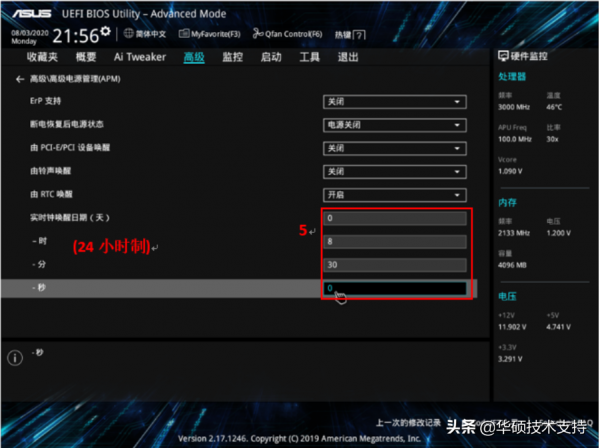The height and width of the screenshot is (448, 600).
Task: Select the 分 minutes input field
Action: (x=394, y=264)
